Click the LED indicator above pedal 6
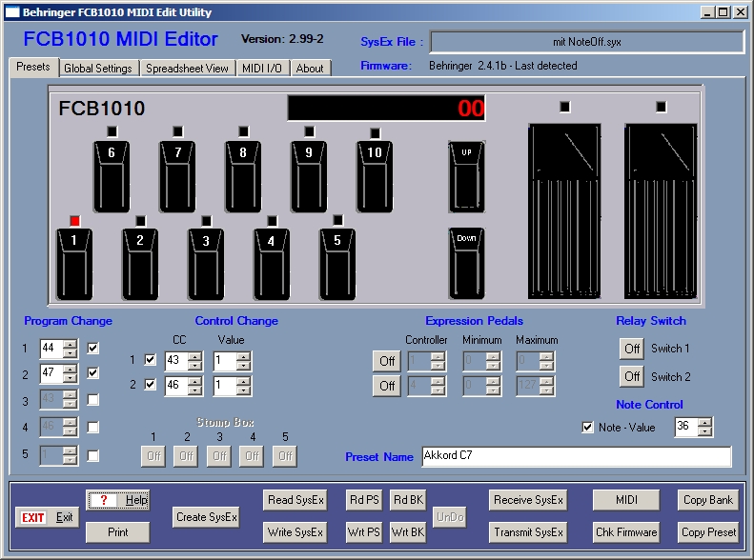 tap(112, 131)
